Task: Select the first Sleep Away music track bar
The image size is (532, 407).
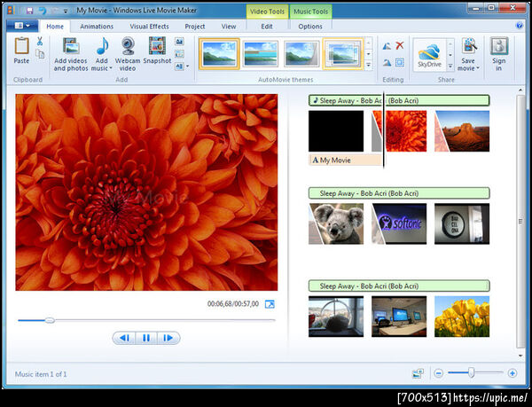Action: [x=399, y=100]
